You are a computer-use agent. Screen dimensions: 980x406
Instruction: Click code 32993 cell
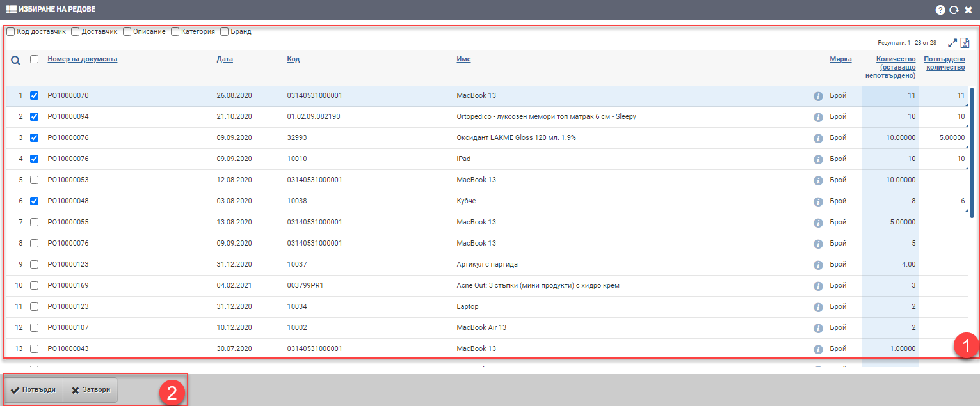297,137
